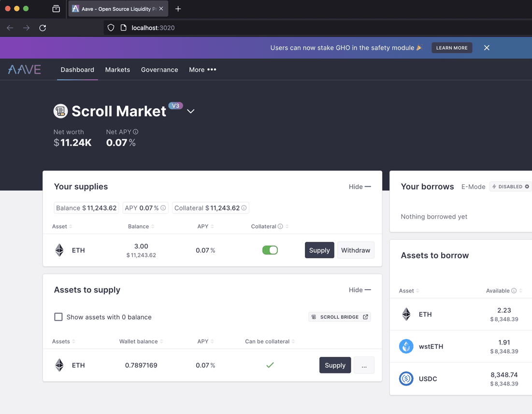Click ETH icon in Your supplies
The height and width of the screenshot is (414, 532).
point(59,251)
